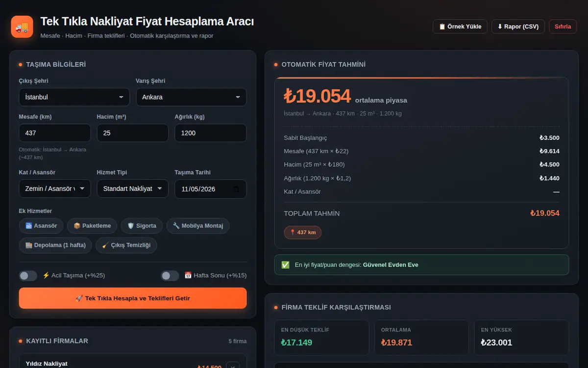Click Tek Tıkla Hesapla ve Teklifleri Getir
The height and width of the screenshot is (368, 588).
(x=133, y=298)
